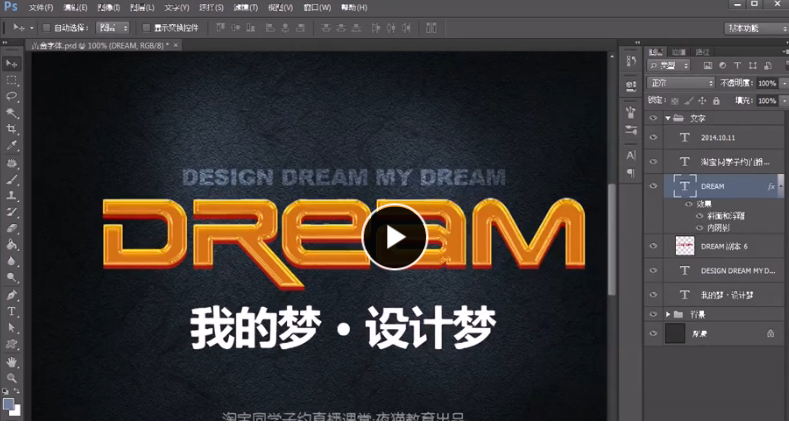
Task: Collapse the 文字 layer group
Action: click(x=668, y=118)
